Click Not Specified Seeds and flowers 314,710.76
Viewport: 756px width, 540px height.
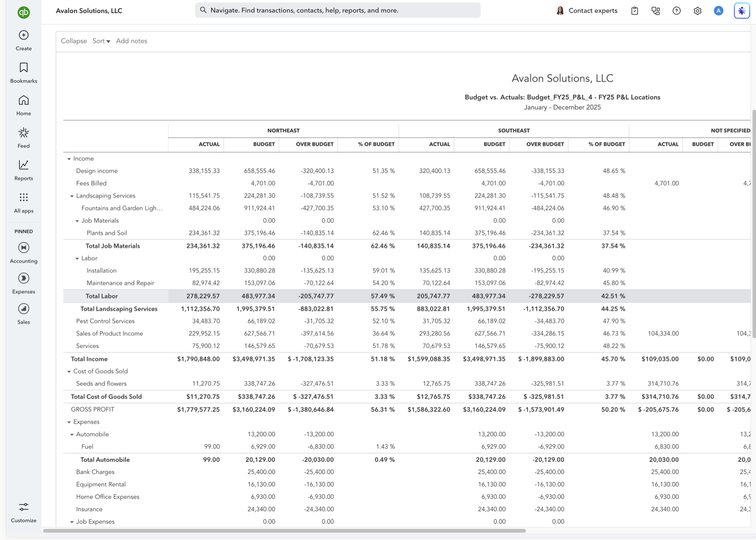[663, 384]
